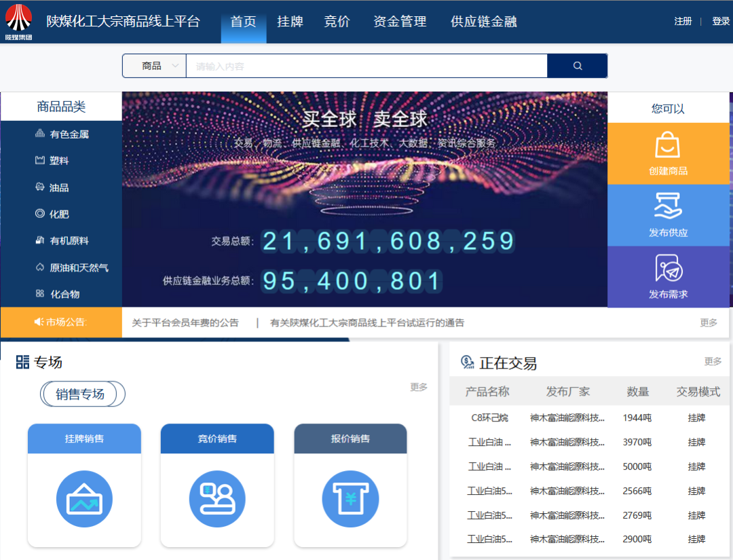Click the 发布供应 hand icon

pyautogui.click(x=668, y=206)
